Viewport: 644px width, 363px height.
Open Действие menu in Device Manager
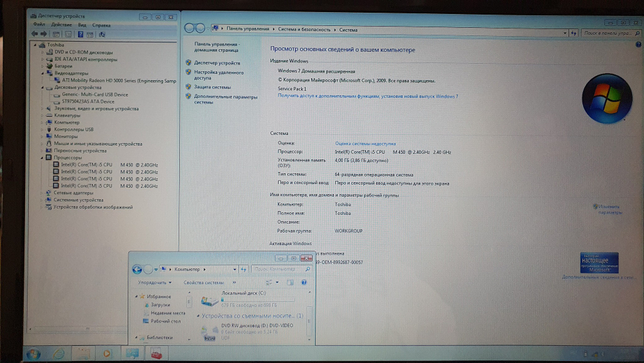click(61, 25)
